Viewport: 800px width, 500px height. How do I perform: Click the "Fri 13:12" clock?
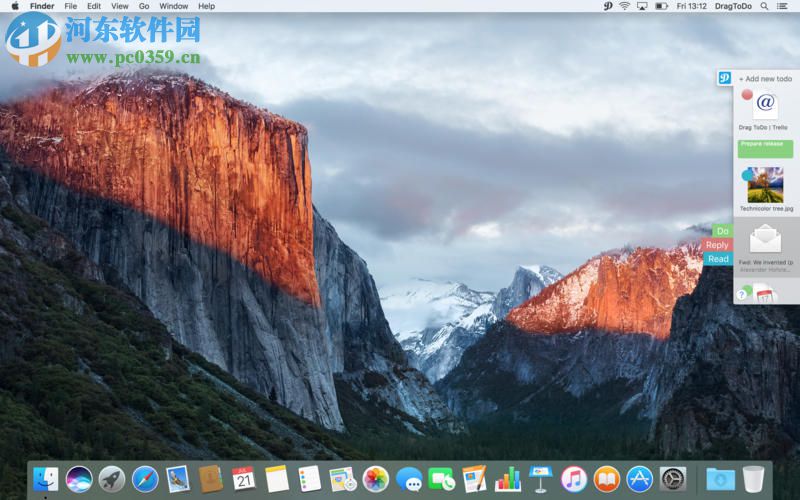click(x=691, y=6)
